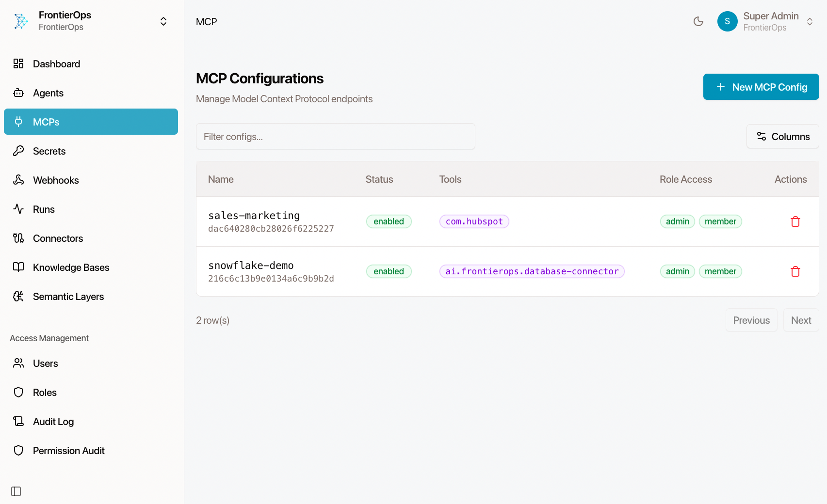Collapse the sidebar using bottom-left toggle
Image resolution: width=827 pixels, height=504 pixels.
click(x=16, y=491)
